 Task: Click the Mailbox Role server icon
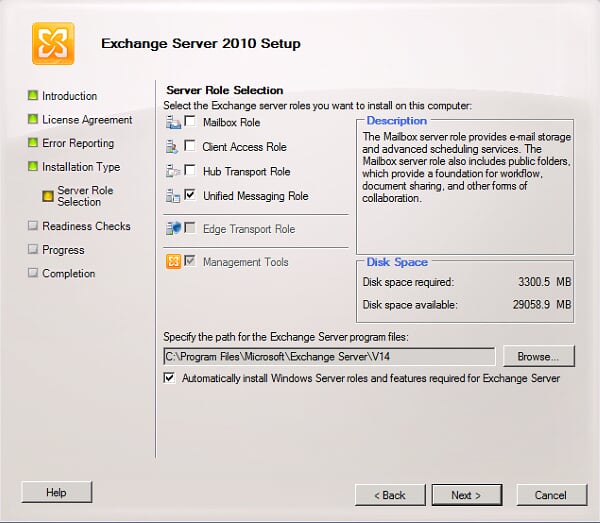pos(173,122)
